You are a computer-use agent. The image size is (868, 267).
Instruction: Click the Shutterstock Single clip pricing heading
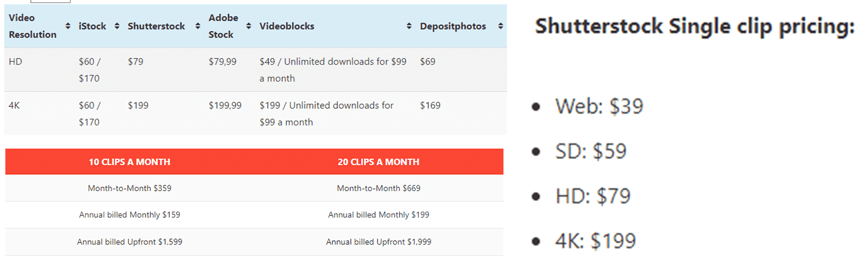pos(695,27)
